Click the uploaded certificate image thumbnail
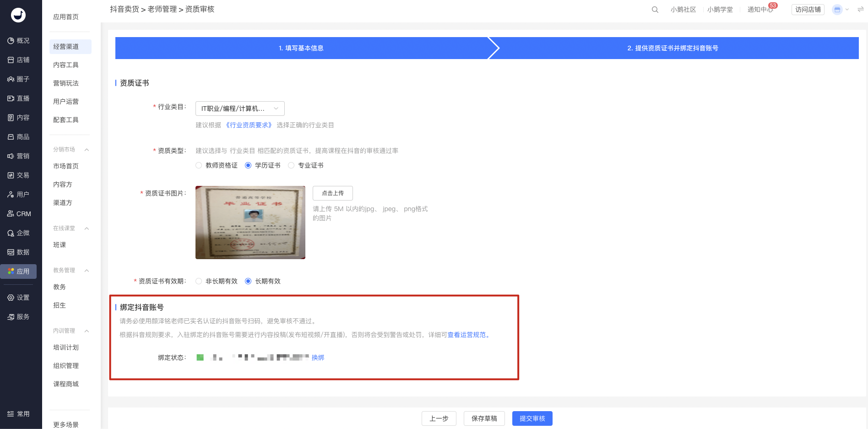 250,223
